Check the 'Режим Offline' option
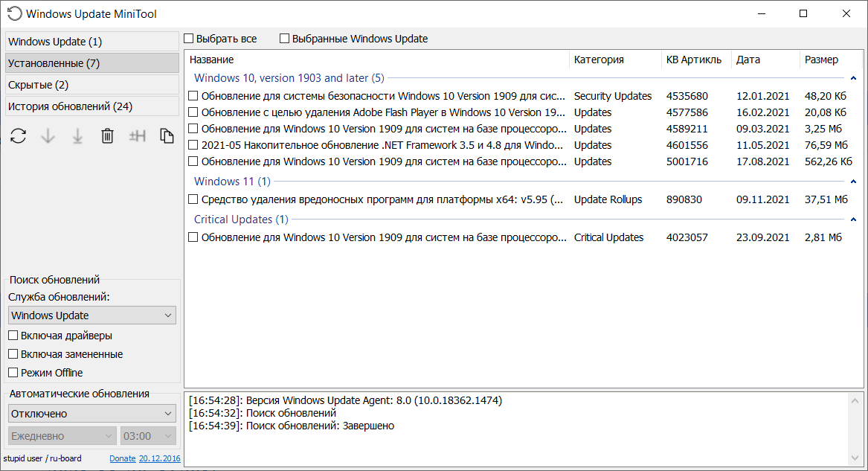Image resolution: width=868 pixels, height=471 pixels. click(13, 373)
